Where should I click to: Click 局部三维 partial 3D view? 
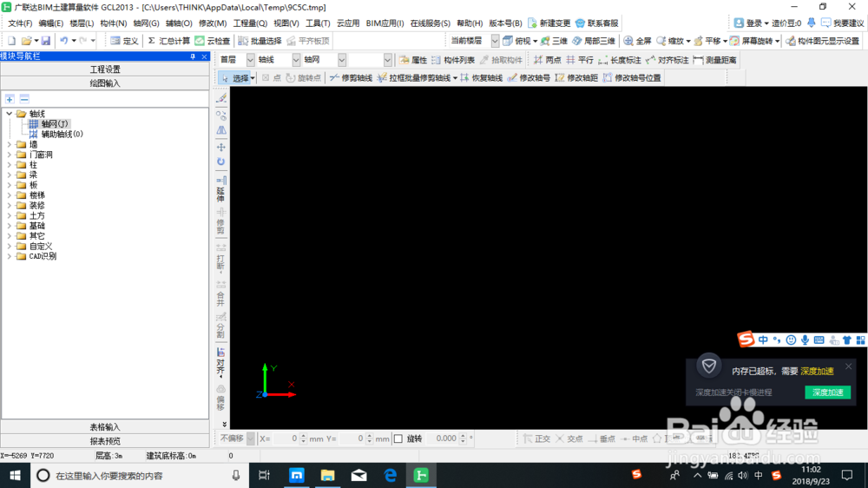coord(594,41)
